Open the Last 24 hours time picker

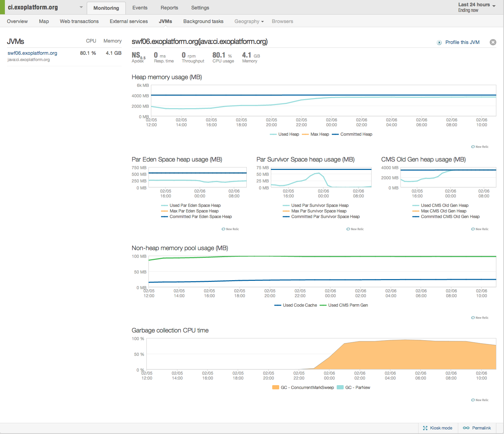476,7
